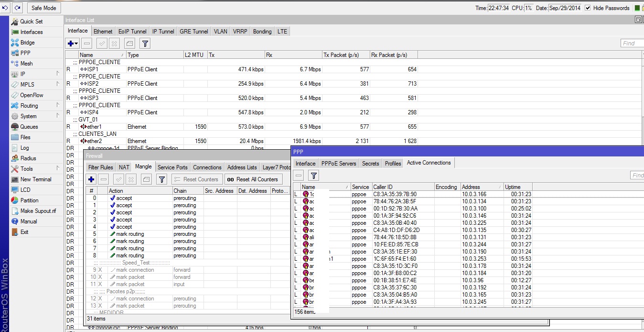644x332 pixels.
Task: Open the add interface dropdown arrow
Action: point(76,44)
